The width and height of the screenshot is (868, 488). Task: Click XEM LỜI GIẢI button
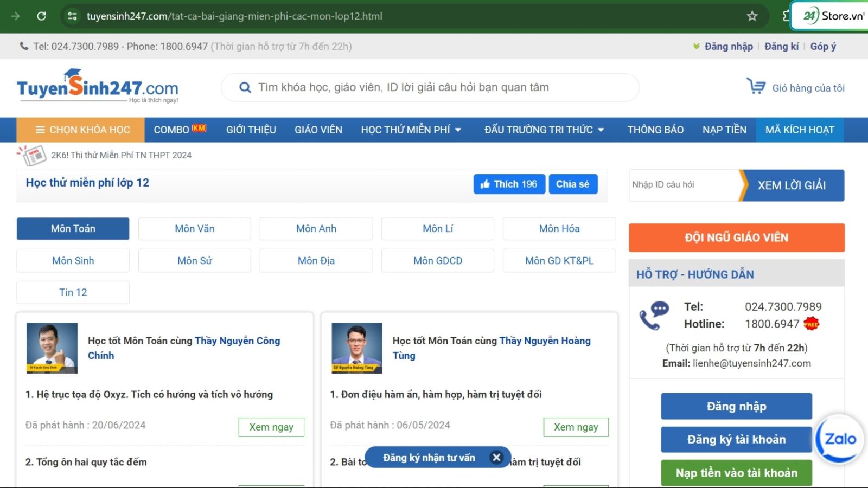pos(792,185)
